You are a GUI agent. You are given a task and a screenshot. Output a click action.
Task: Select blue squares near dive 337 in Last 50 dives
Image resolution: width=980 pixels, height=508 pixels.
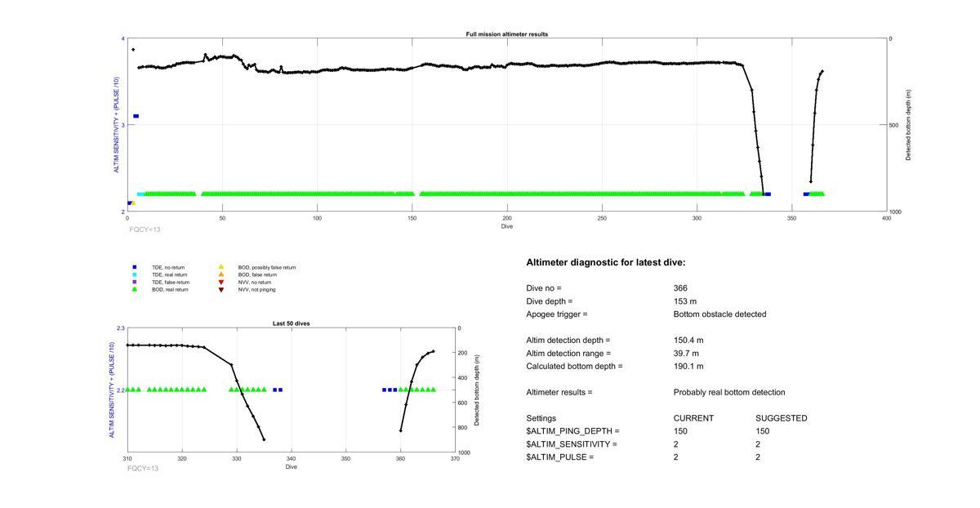click(278, 390)
